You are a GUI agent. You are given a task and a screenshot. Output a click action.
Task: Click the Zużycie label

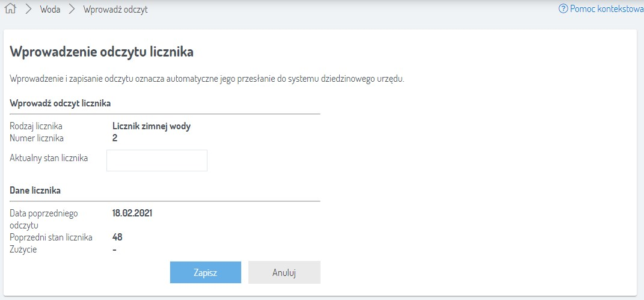click(23, 249)
